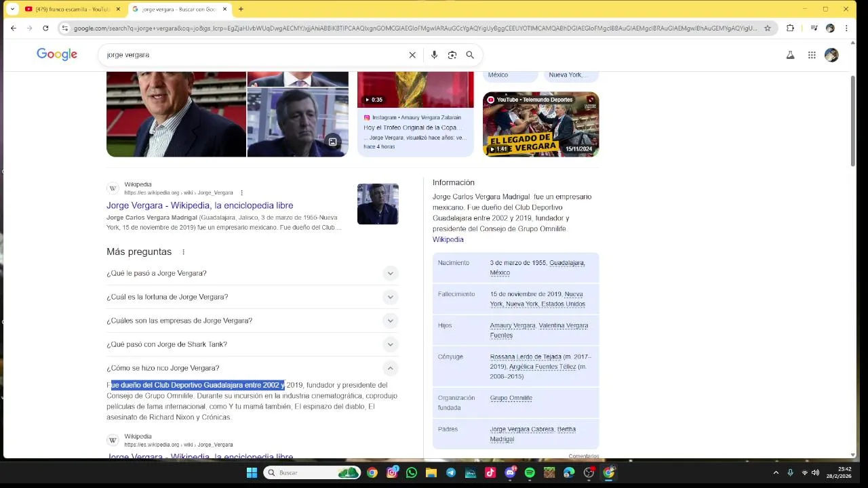The image size is (868, 488).
Task: Open Microsoft Edge from the taskbar
Action: (x=569, y=472)
